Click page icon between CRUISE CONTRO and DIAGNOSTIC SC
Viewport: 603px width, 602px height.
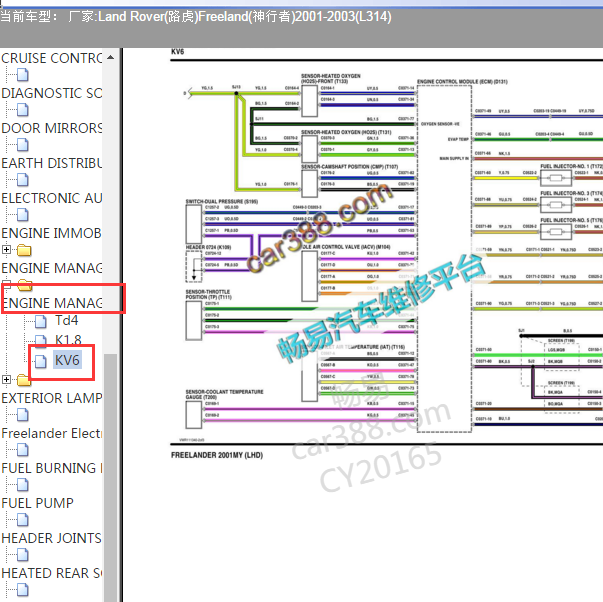tap(23, 75)
